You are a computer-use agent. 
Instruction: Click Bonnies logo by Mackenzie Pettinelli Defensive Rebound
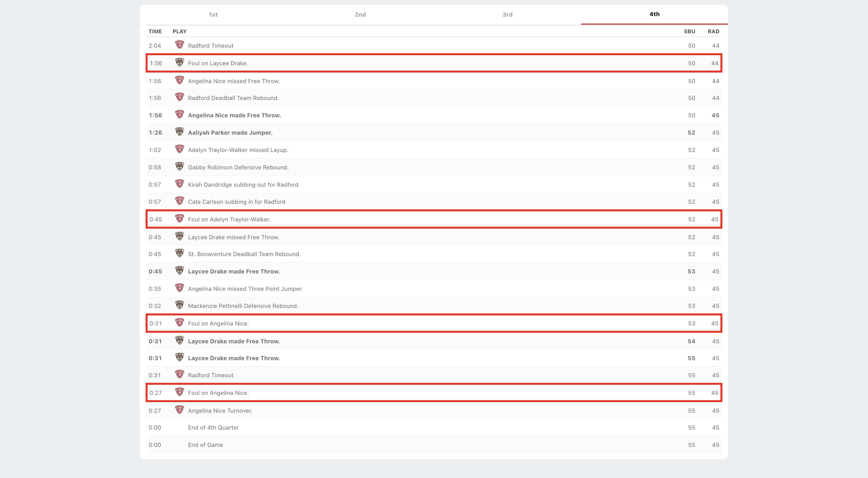point(180,305)
